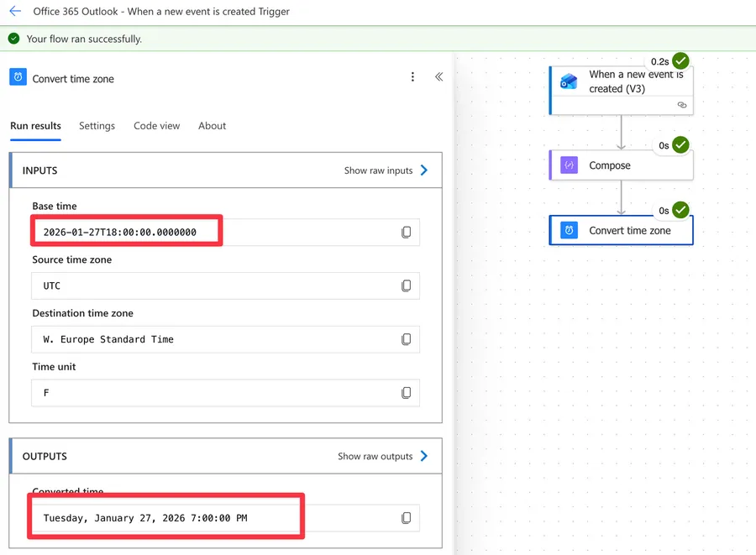Screen dimensions: 756x555
Task: Click the back arrow in the header
Action: 15,12
